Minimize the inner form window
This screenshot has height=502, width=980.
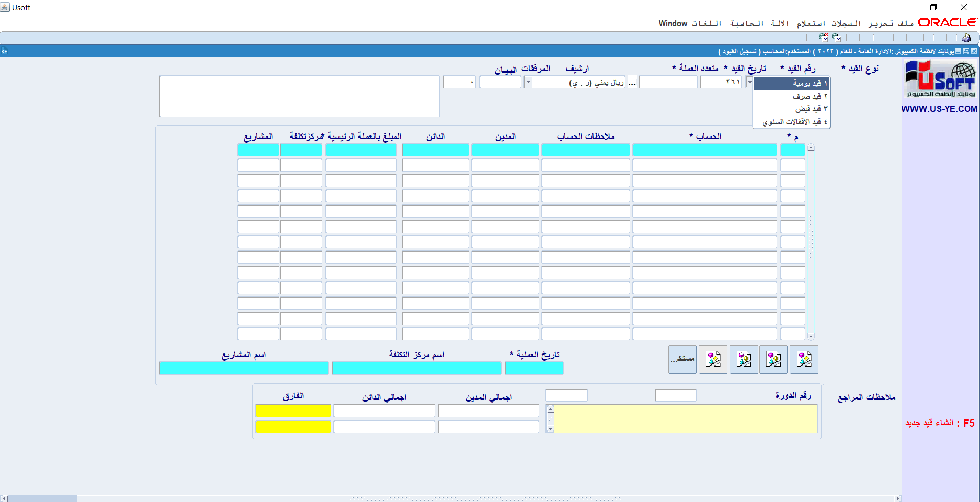(958, 51)
